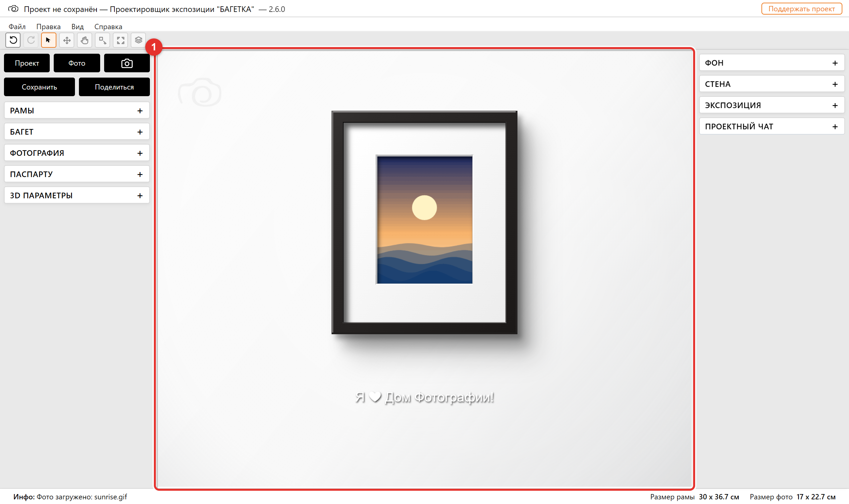This screenshot has width=849, height=504.
Task: Select the zoom region tool icon
Action: (102, 40)
